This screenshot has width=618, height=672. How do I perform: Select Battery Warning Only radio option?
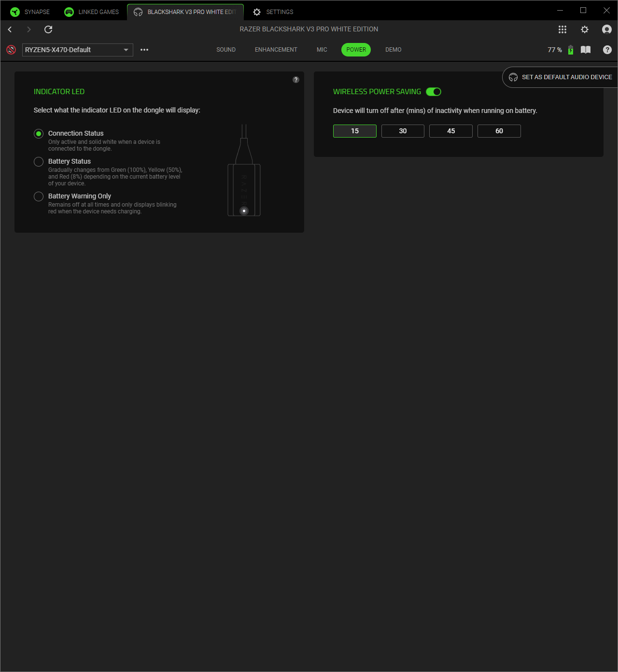tap(39, 196)
